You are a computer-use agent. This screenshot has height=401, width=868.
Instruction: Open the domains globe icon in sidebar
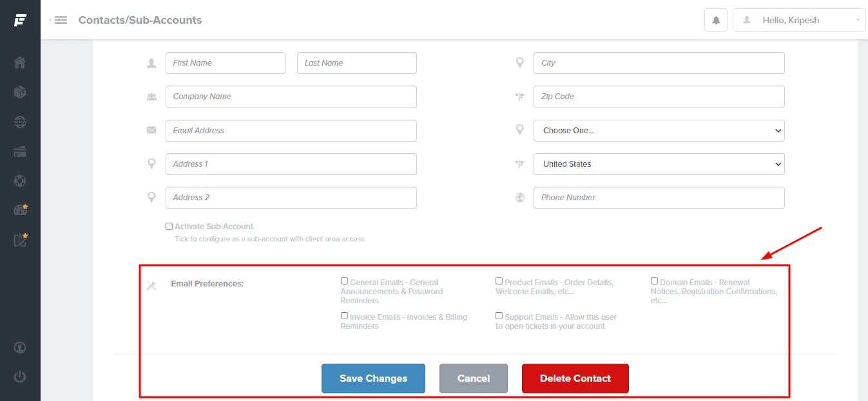pos(20,122)
